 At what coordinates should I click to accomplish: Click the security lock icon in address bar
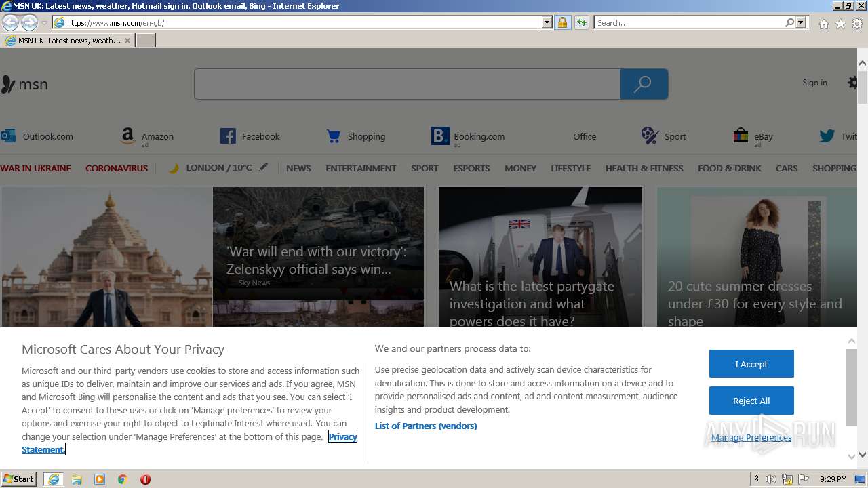pos(562,23)
